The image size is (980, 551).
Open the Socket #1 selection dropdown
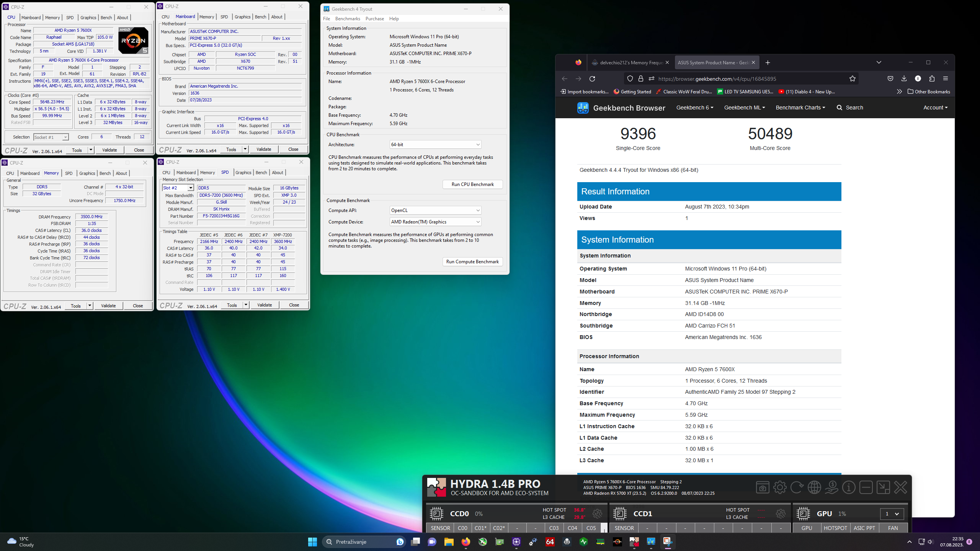point(51,137)
